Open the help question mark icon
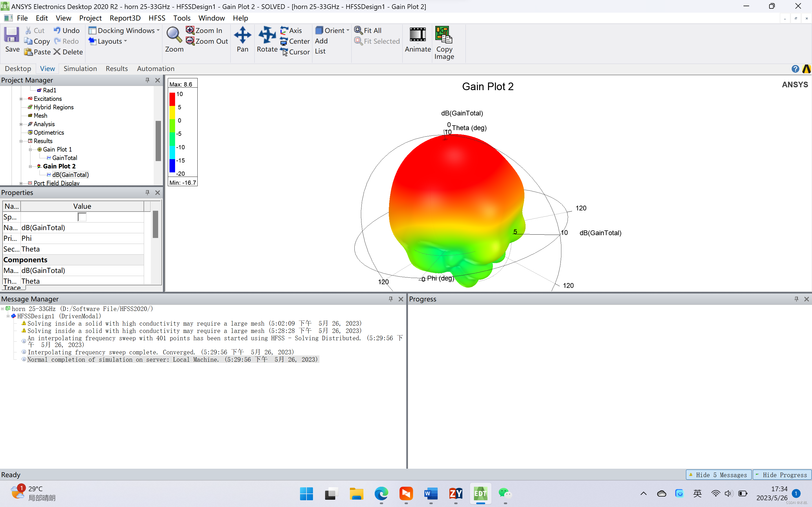The height and width of the screenshot is (507, 812). 795,69
